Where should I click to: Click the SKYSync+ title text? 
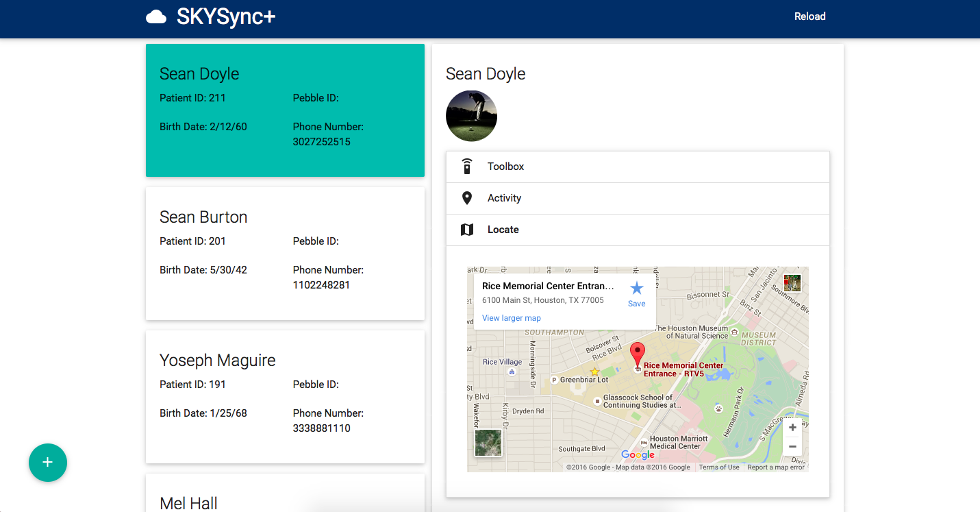coord(226,17)
